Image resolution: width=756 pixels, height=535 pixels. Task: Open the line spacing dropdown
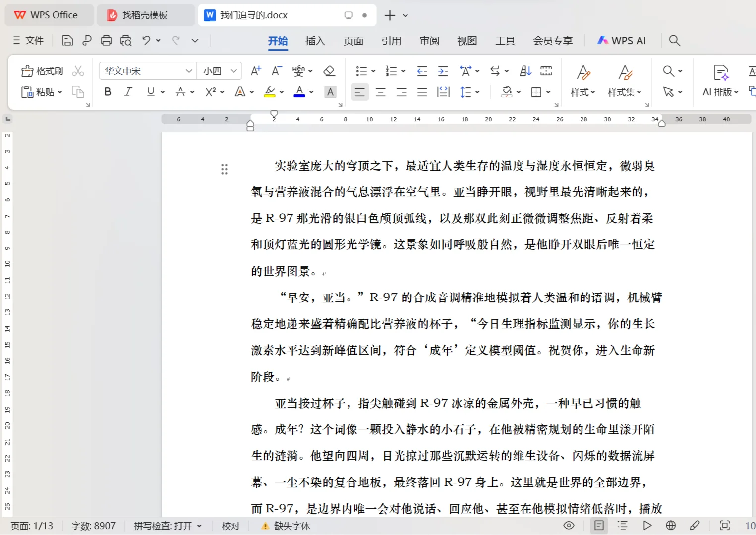pyautogui.click(x=469, y=92)
